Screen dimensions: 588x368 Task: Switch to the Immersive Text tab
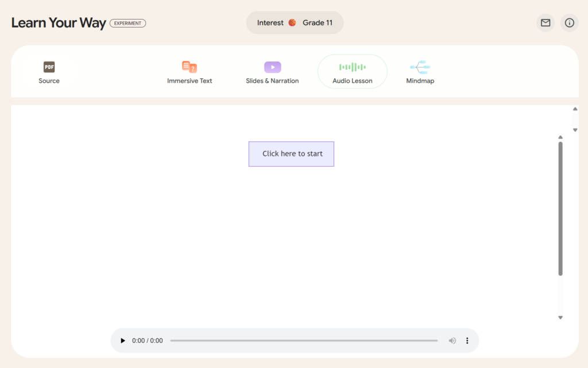(189, 72)
